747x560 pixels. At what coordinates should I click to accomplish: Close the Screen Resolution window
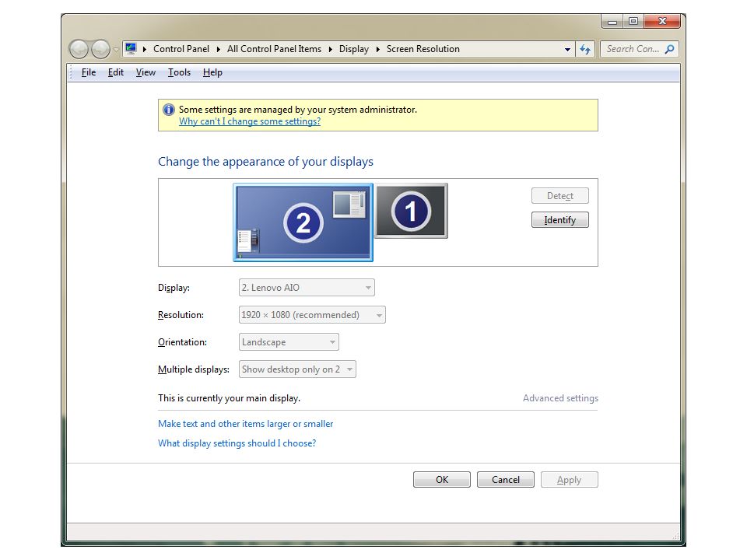662,22
